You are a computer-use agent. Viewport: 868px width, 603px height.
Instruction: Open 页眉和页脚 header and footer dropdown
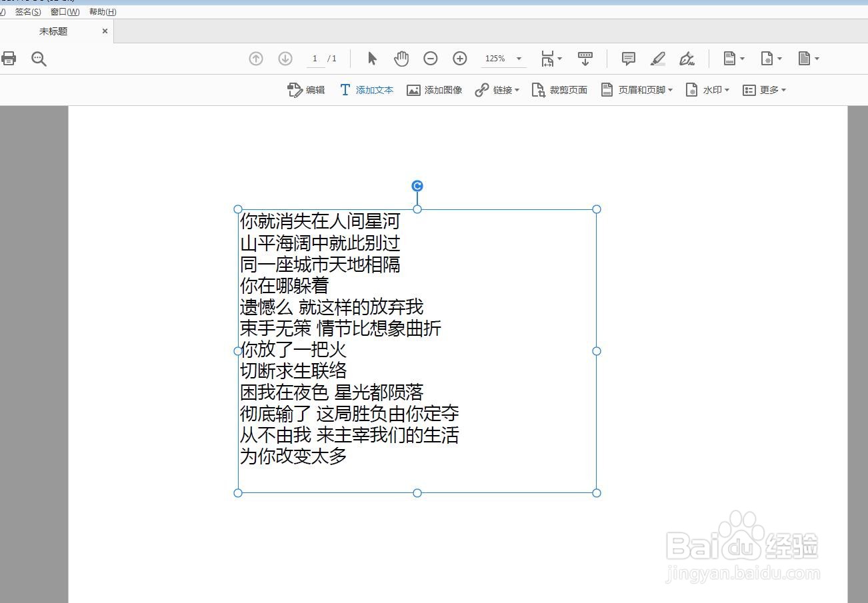[x=637, y=90]
